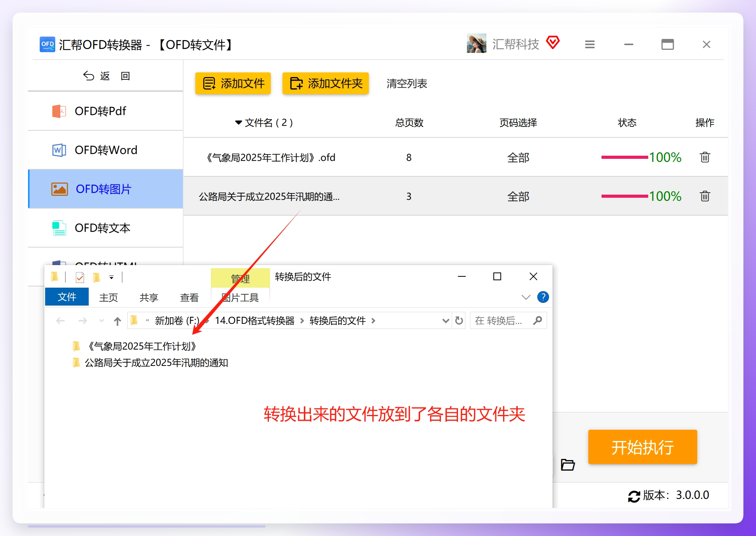Viewport: 756px width, 536px height.
Task: Select 公路局关于成立2025年汛期的通... file row
Action: click(x=455, y=196)
